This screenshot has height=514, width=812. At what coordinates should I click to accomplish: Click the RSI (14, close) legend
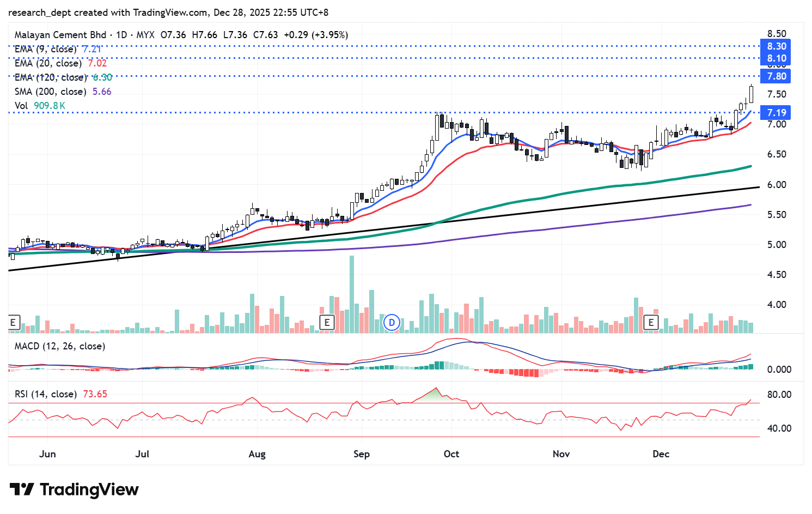point(46,394)
